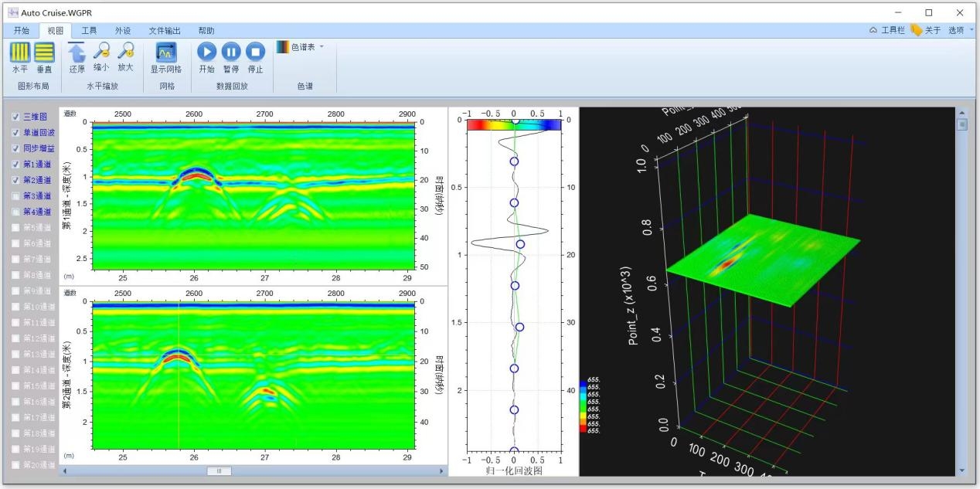Uncheck the 三维图 checkbox
Viewport: 980px width, 489px height.
point(16,117)
